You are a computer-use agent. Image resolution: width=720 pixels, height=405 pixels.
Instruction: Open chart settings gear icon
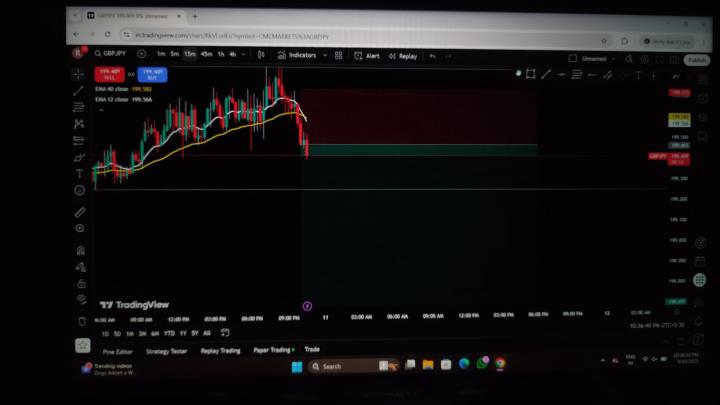[x=644, y=60]
